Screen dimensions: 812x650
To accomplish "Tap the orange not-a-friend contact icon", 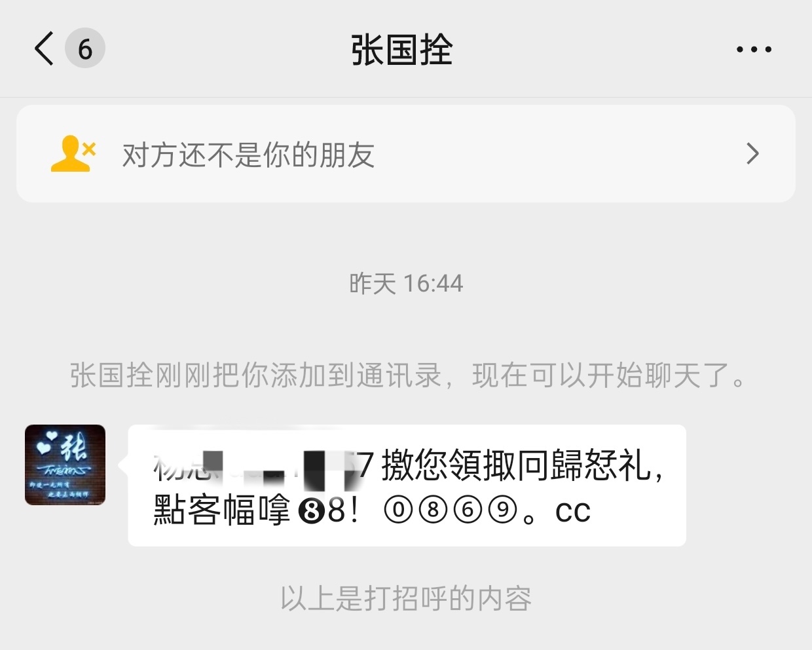I will (x=73, y=154).
